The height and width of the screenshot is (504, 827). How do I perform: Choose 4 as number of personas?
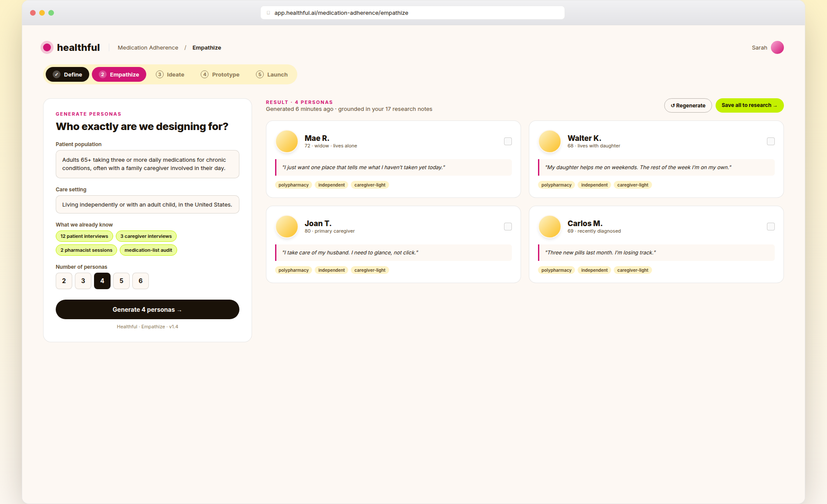tap(102, 281)
